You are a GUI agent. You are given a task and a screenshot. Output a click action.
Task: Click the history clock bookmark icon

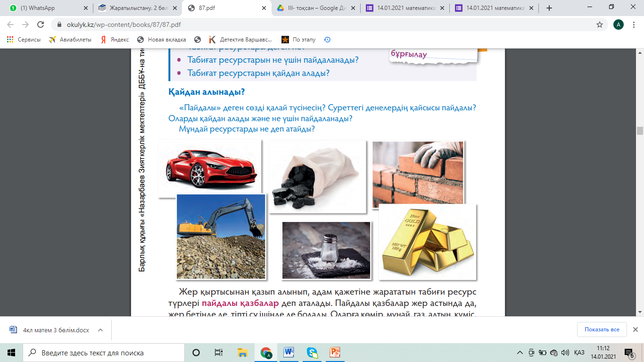(x=327, y=40)
